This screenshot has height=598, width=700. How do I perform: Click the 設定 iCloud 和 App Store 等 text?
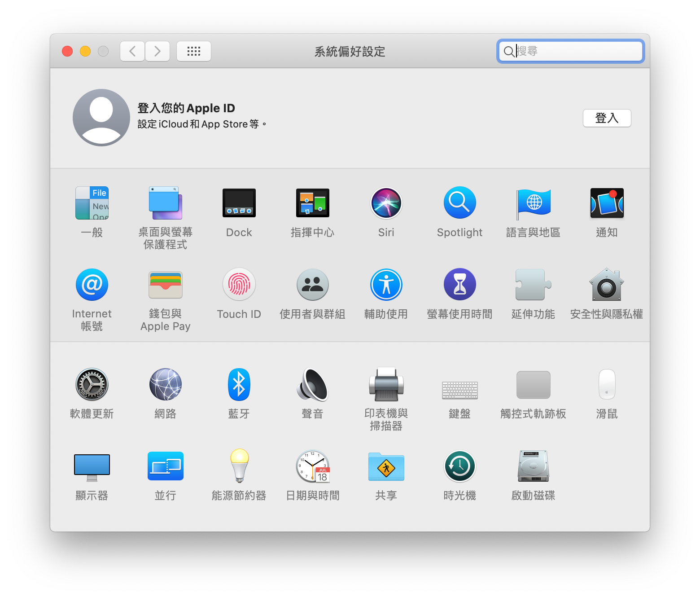(202, 124)
